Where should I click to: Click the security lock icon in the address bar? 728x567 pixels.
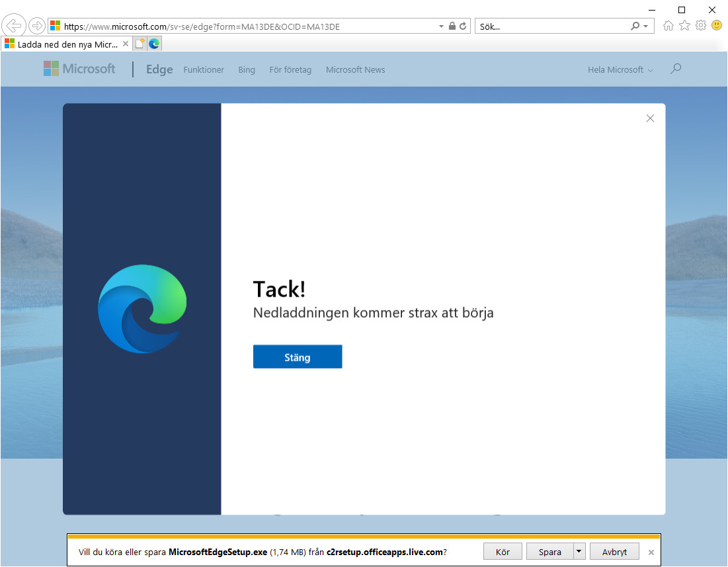coord(452,26)
